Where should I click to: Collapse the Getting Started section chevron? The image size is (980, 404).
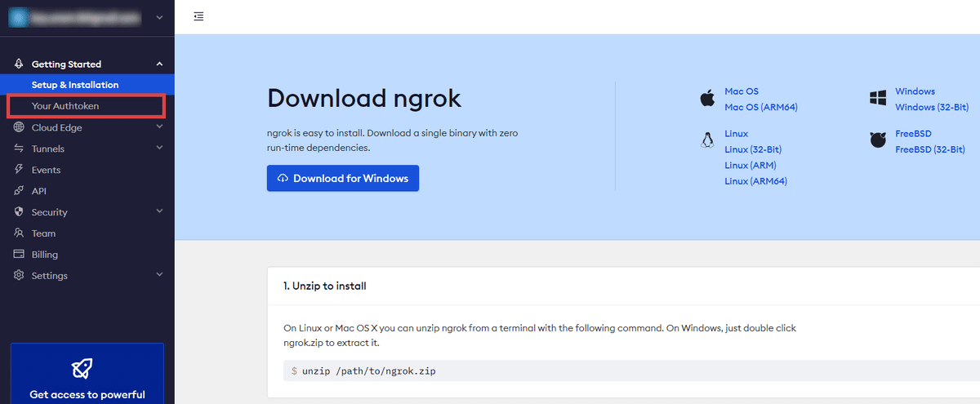coord(159,64)
